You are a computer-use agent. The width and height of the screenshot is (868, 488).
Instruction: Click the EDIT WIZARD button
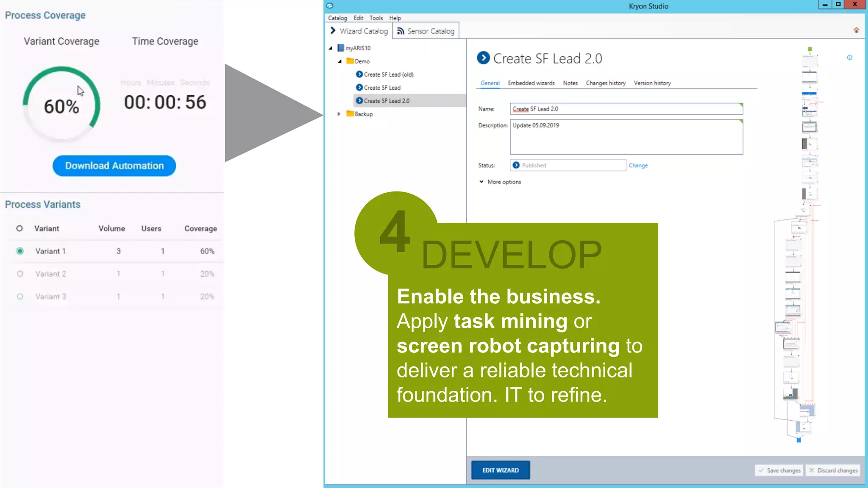tap(500, 470)
